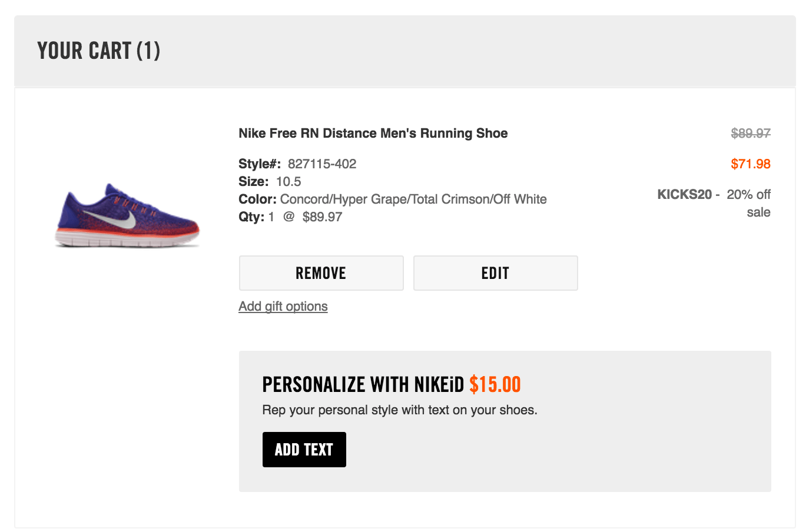Open the Add gift options link
The image size is (809, 532).
pyautogui.click(x=283, y=306)
